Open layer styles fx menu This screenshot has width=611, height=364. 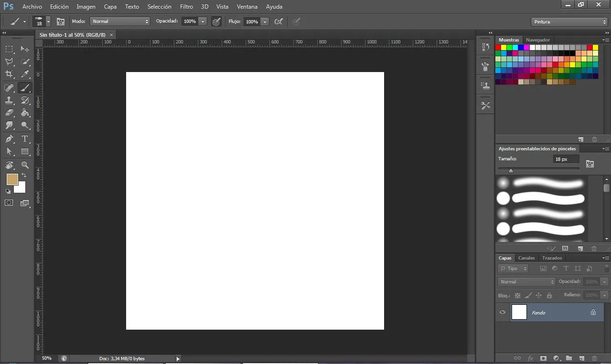pos(530,358)
